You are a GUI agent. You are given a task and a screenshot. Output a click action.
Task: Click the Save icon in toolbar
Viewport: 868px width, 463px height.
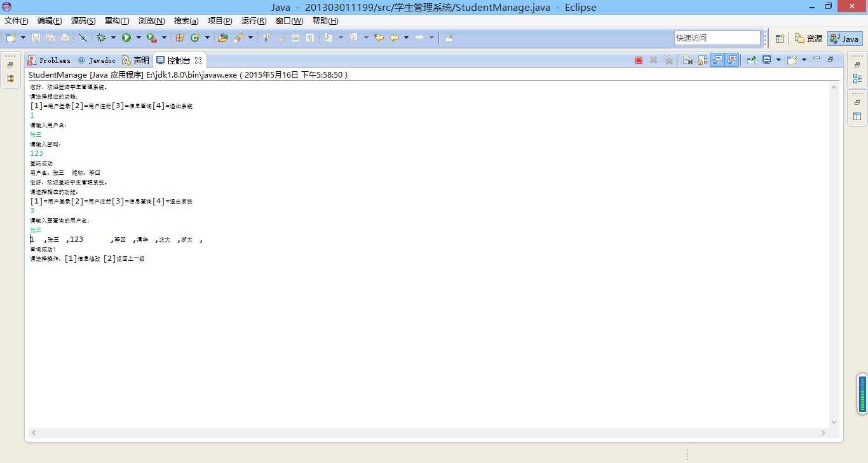pyautogui.click(x=36, y=38)
